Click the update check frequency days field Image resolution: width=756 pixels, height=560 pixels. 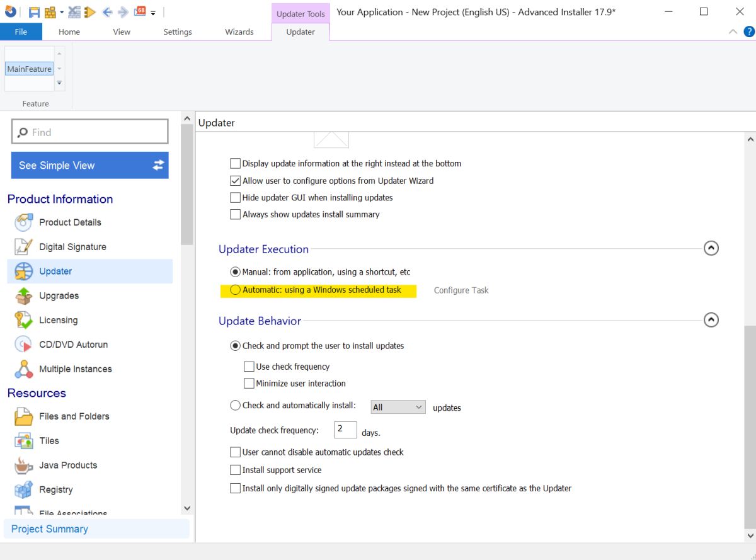coord(345,430)
